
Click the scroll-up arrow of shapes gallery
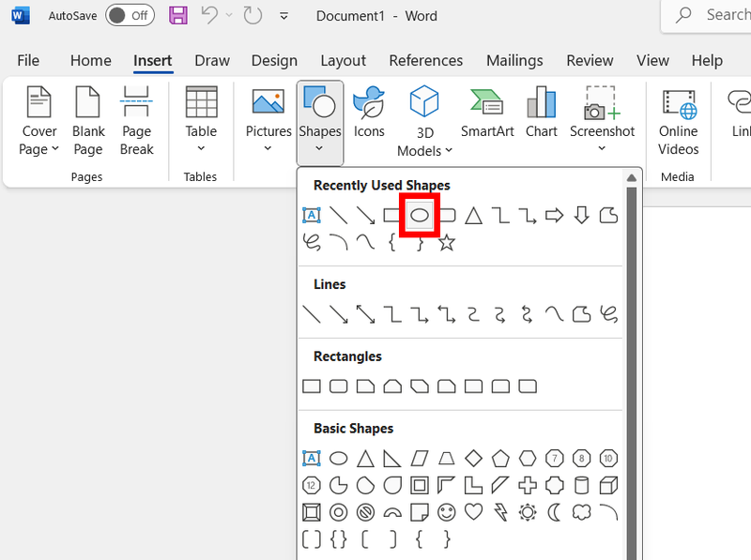pos(631,178)
